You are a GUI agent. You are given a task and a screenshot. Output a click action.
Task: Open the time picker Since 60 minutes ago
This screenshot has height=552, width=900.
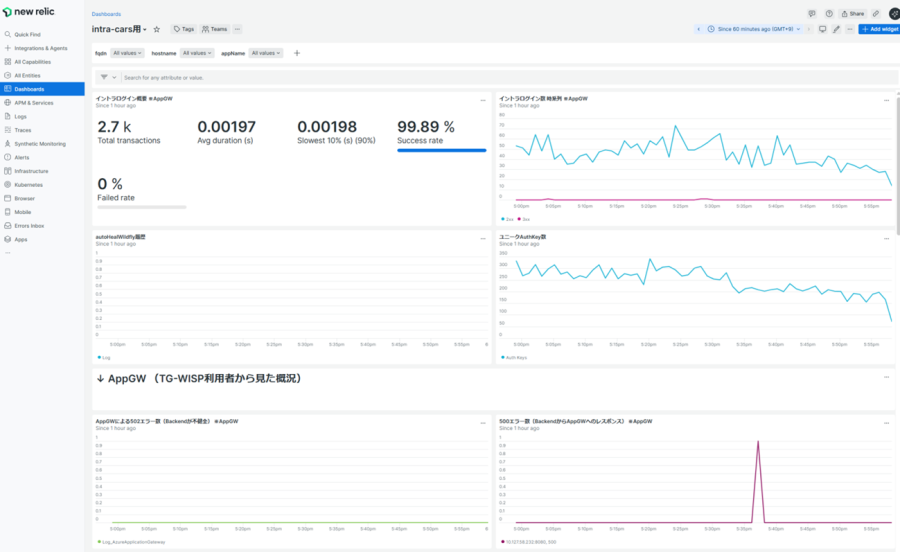pyautogui.click(x=755, y=29)
